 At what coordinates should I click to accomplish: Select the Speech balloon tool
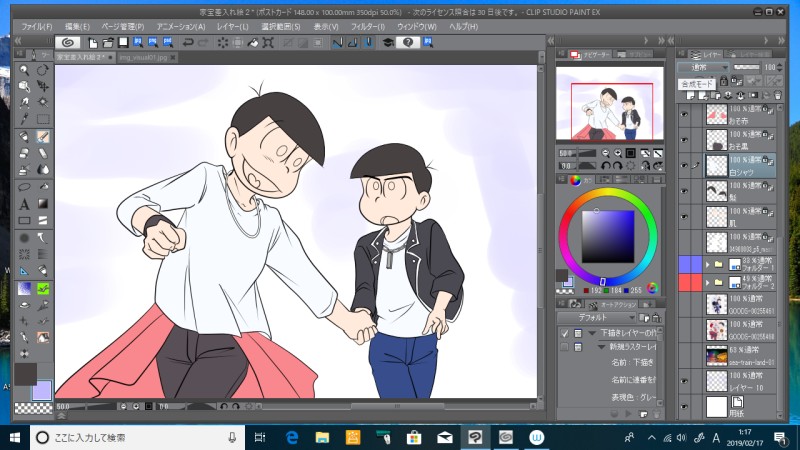point(24,187)
